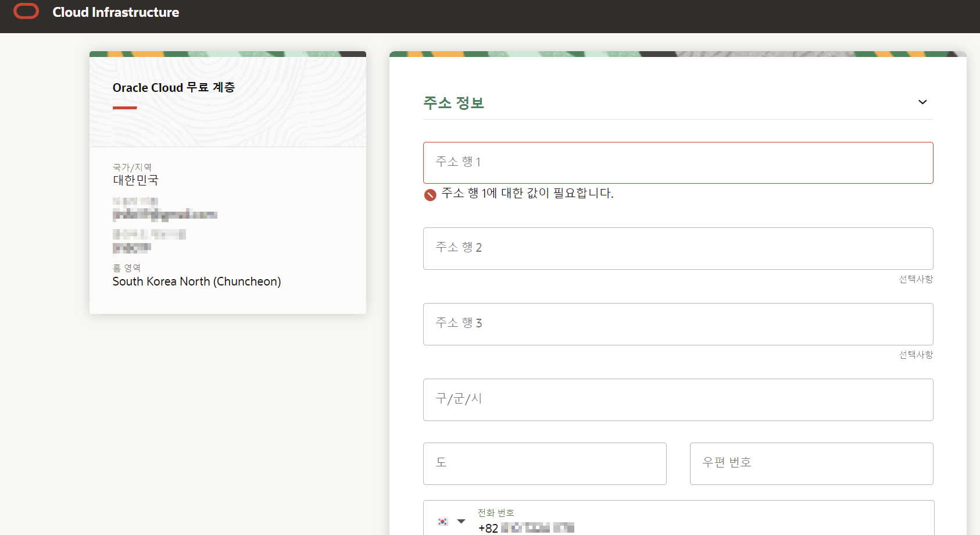Click the 선택사항 label under 주소 행 3
The width and height of the screenshot is (980, 535).
point(916,355)
